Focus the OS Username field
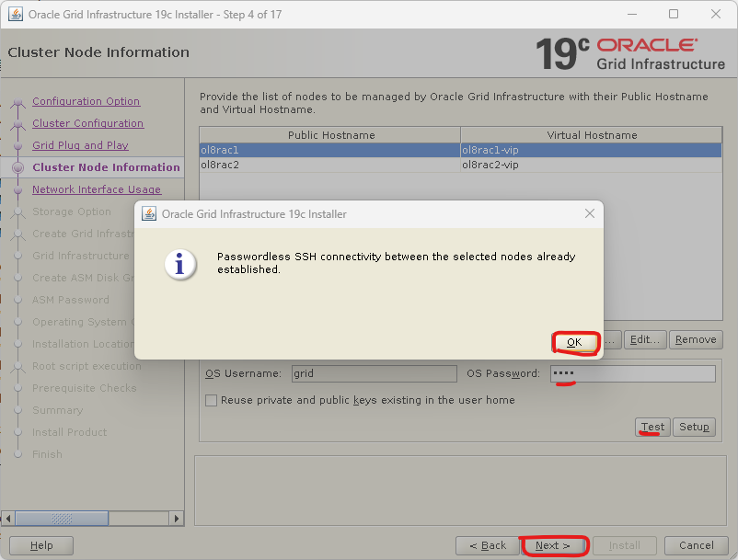Image resolution: width=738 pixels, height=560 pixels. click(375, 374)
